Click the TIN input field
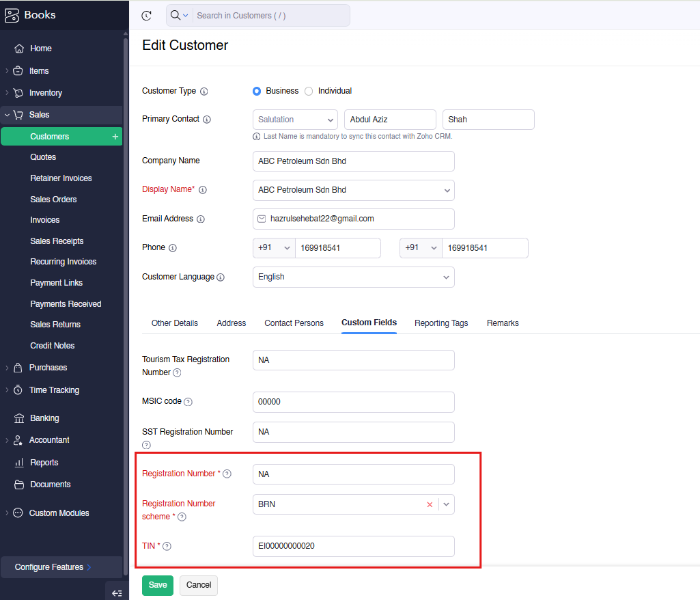Viewport: 700px width, 600px height. tap(354, 547)
